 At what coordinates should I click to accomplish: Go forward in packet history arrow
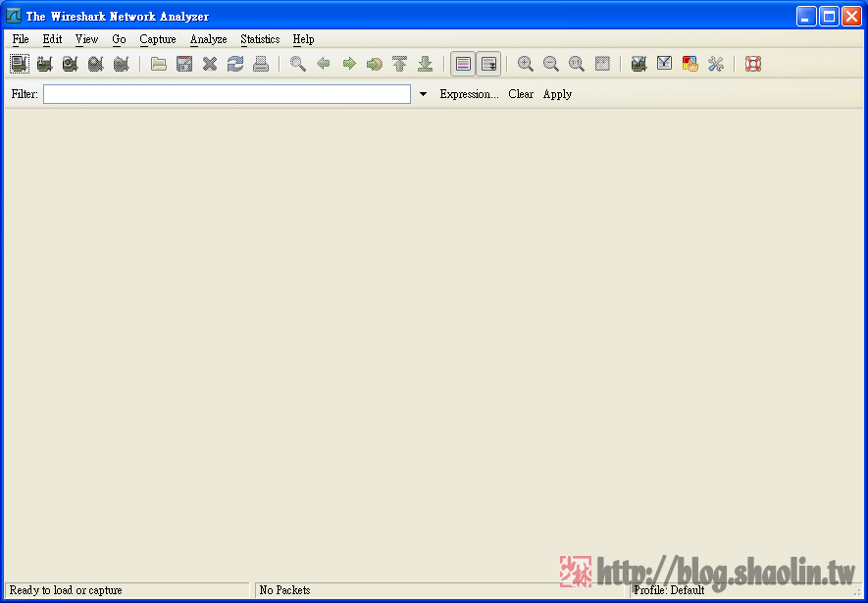(349, 64)
